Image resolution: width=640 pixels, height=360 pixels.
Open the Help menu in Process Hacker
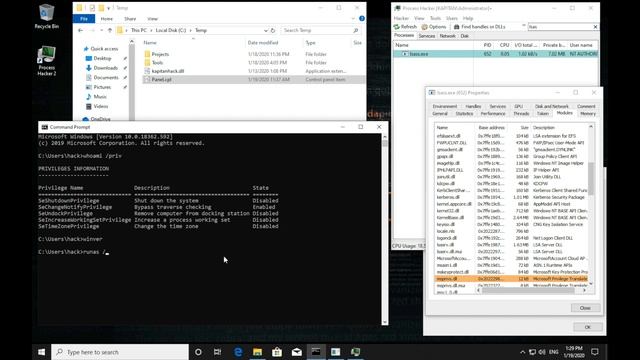pos(468,18)
